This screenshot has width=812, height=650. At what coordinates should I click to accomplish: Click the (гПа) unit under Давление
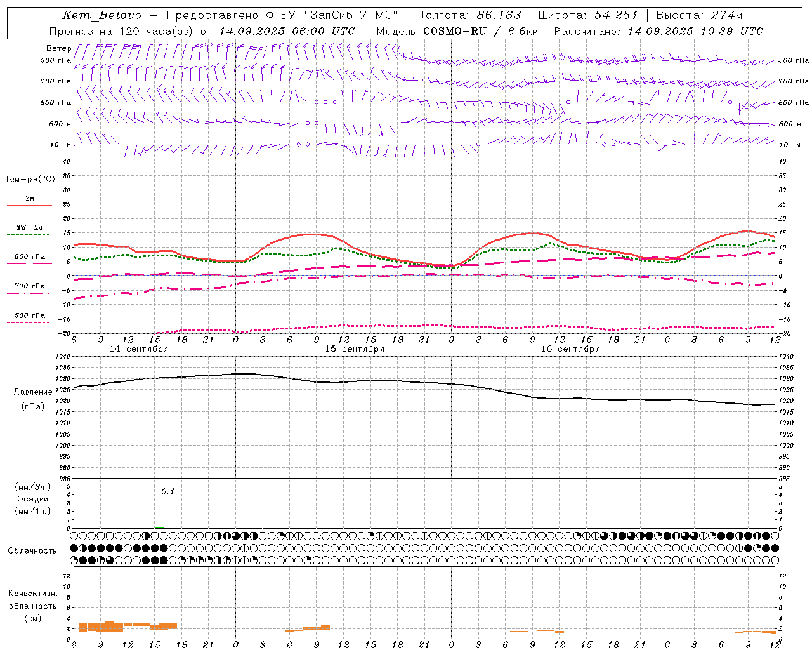tap(33, 406)
